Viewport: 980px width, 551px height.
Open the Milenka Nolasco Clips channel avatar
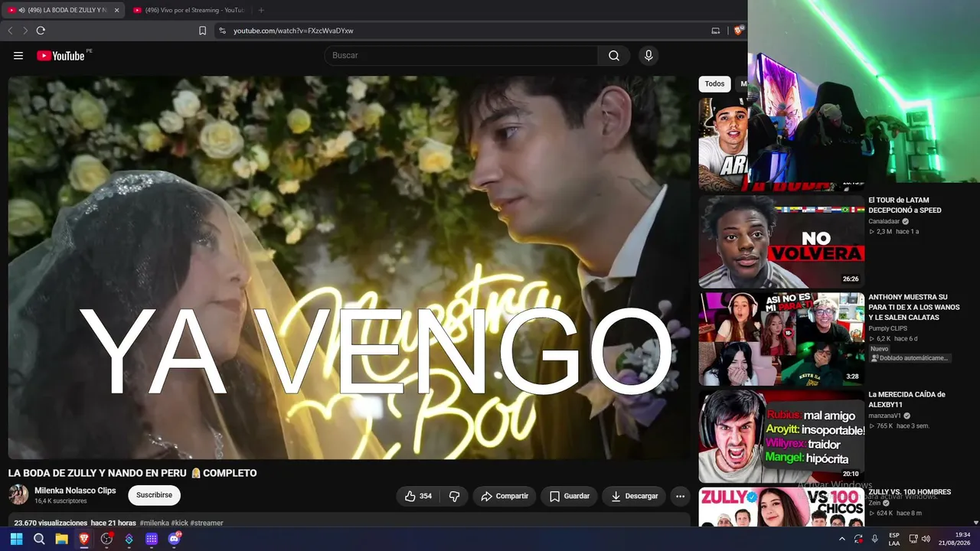18,494
